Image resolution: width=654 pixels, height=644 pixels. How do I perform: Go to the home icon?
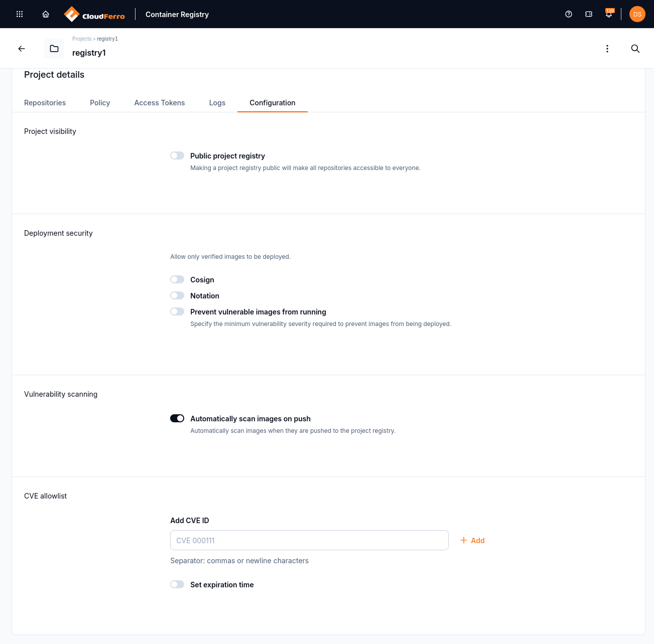coord(46,14)
